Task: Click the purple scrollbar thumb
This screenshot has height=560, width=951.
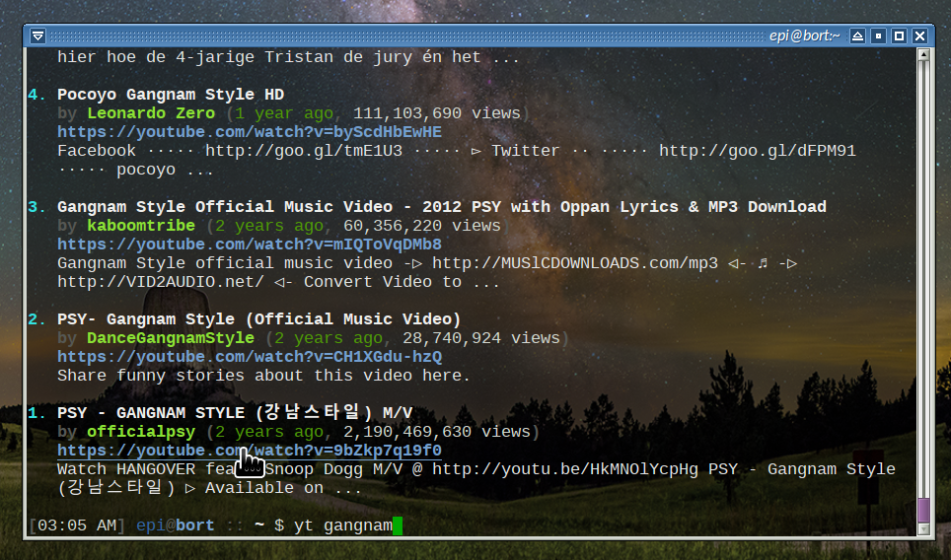Action: (923, 510)
